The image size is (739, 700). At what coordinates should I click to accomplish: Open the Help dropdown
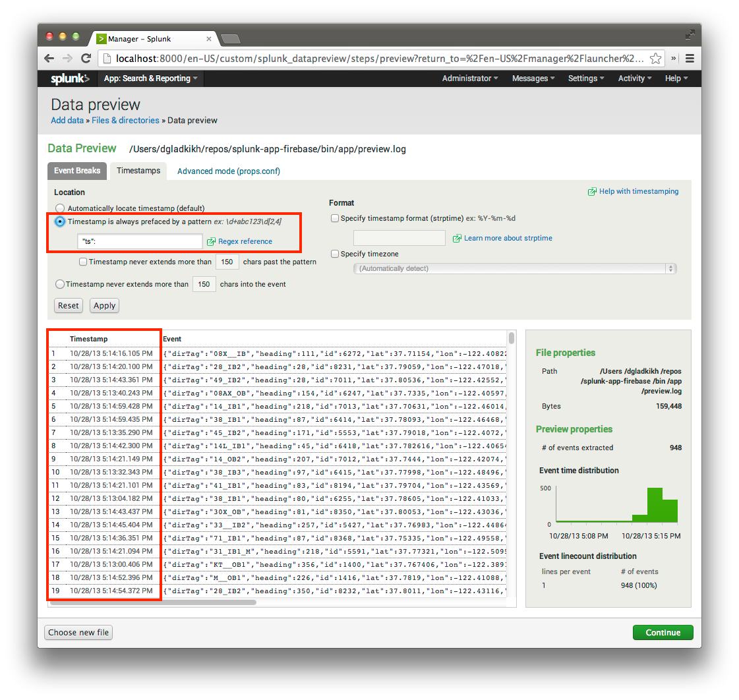[x=676, y=78]
